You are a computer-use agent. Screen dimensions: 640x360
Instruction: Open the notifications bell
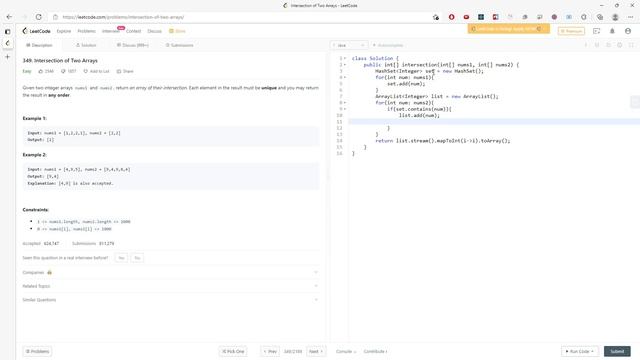[612, 31]
